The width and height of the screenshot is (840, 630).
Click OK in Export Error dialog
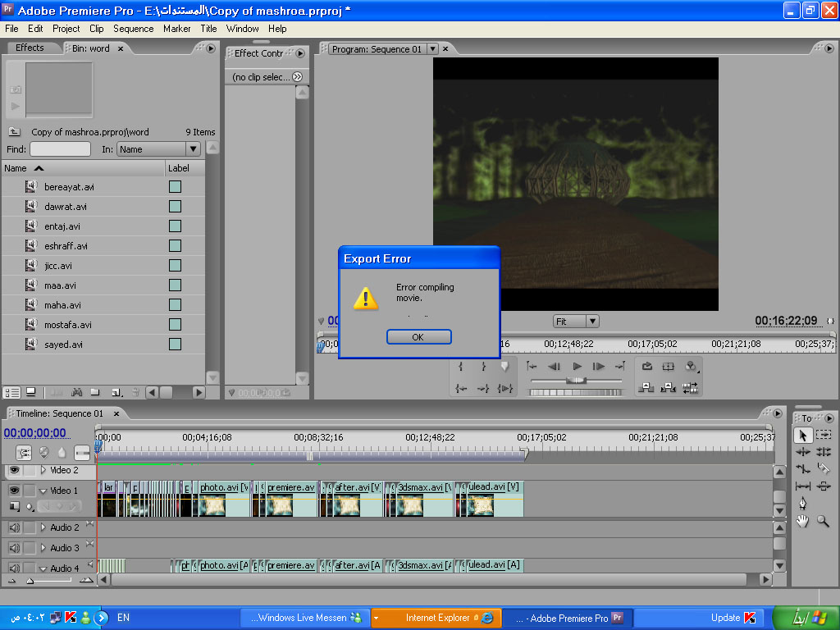pyautogui.click(x=418, y=337)
